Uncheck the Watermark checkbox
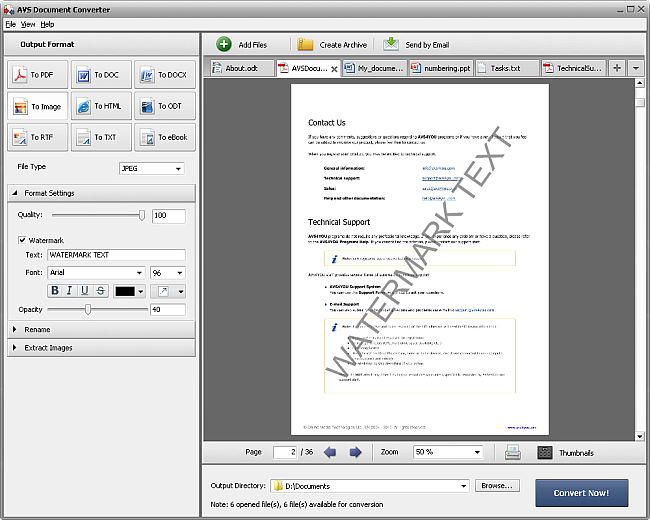650x520 pixels. (x=22, y=240)
